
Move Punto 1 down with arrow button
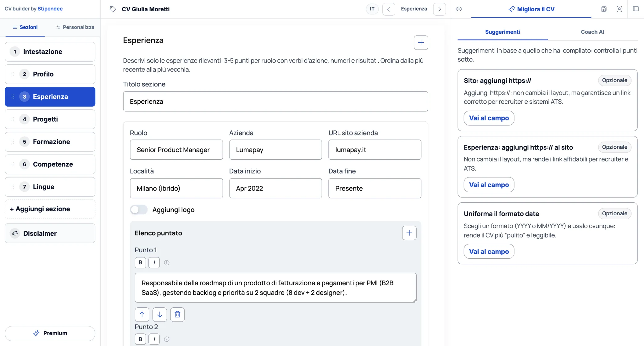[159, 315]
